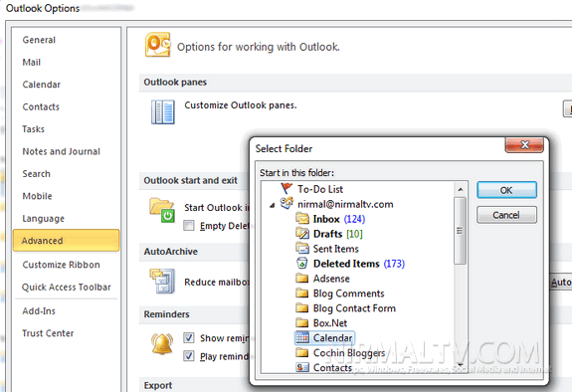Click scrollbar up arrow in folder list
This screenshot has height=392, width=572.
pyautogui.click(x=461, y=189)
